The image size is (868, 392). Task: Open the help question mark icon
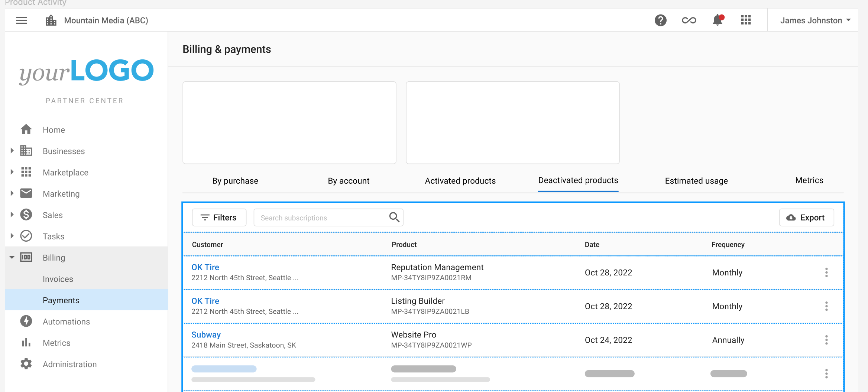660,20
